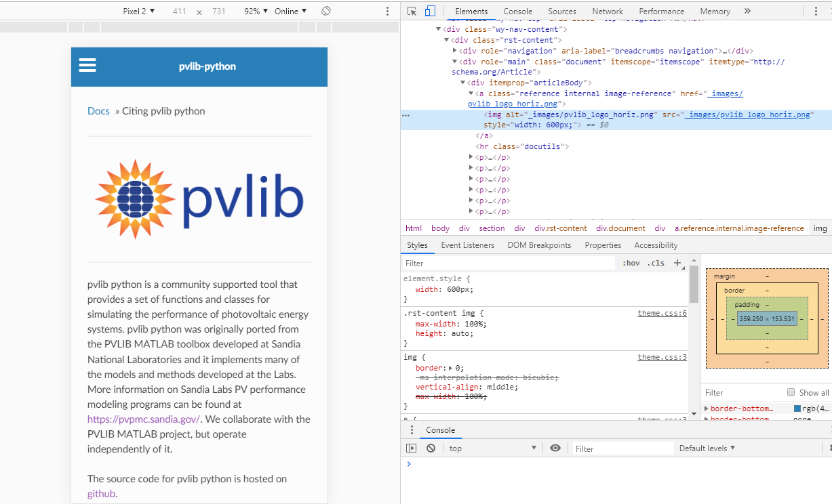Edit the device height value 731
832x504 pixels.
pos(219,11)
